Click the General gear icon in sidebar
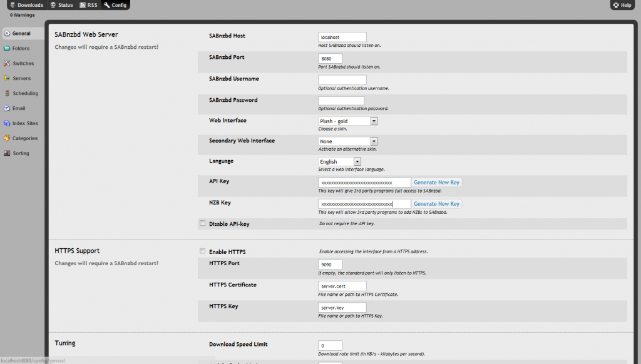Screen dimensions: 641x364 [7, 34]
